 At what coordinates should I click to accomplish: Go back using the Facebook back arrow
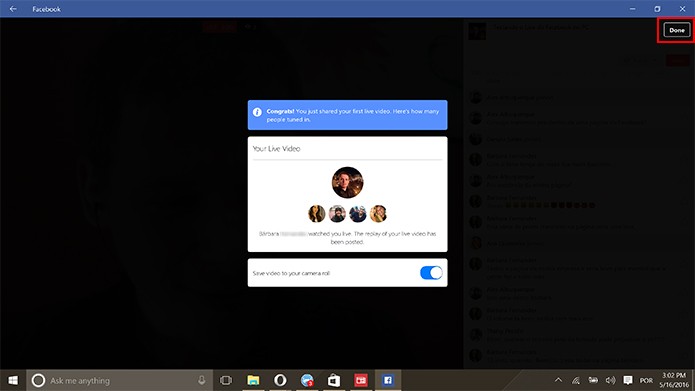[13, 8]
